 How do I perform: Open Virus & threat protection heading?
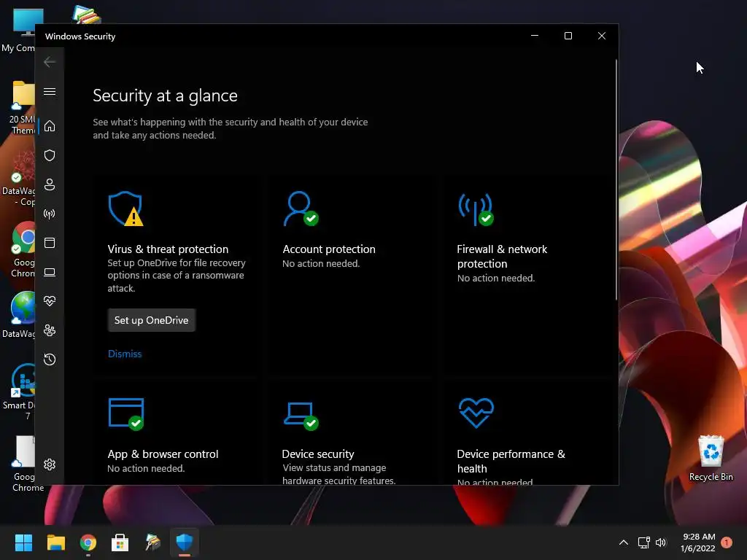(x=168, y=249)
